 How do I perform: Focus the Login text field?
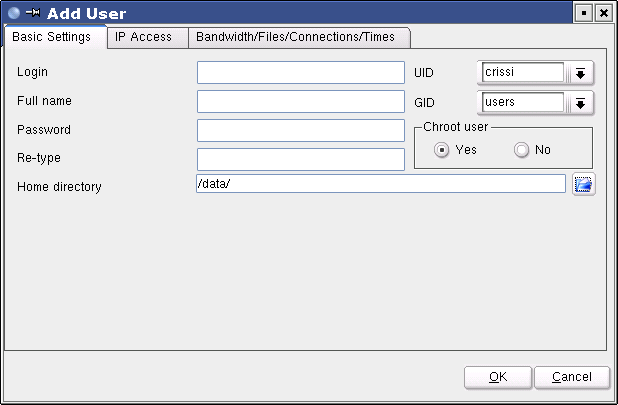coord(300,72)
